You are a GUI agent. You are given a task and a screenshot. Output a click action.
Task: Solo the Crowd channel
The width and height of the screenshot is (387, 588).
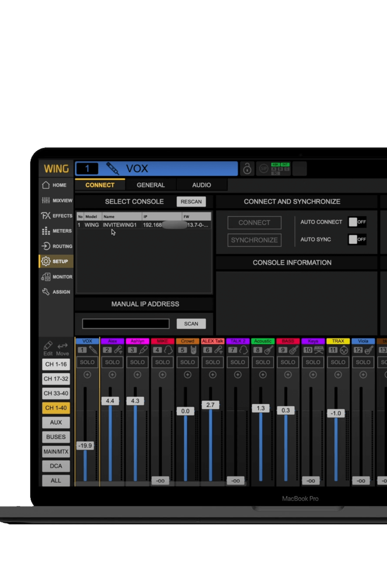pos(188,362)
